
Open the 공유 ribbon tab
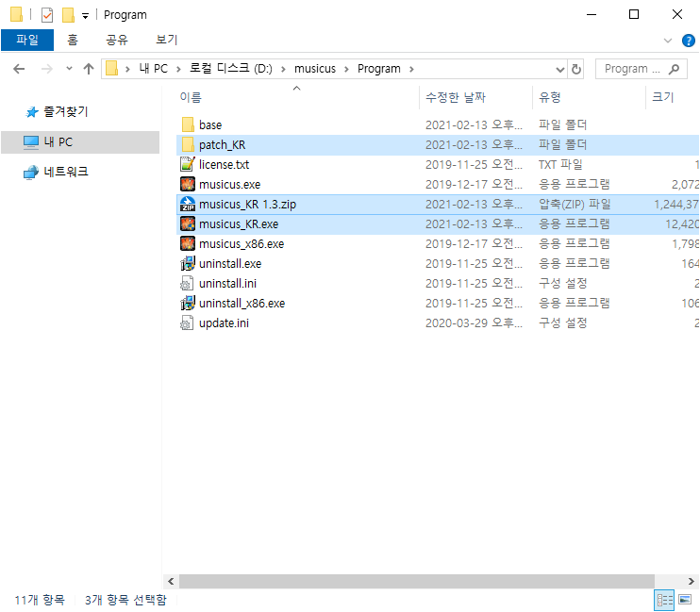click(117, 41)
